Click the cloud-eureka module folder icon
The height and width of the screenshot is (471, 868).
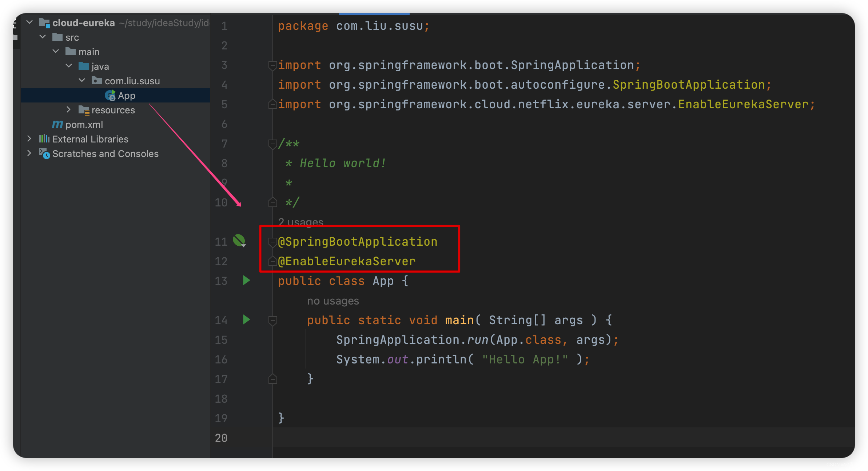coord(44,23)
